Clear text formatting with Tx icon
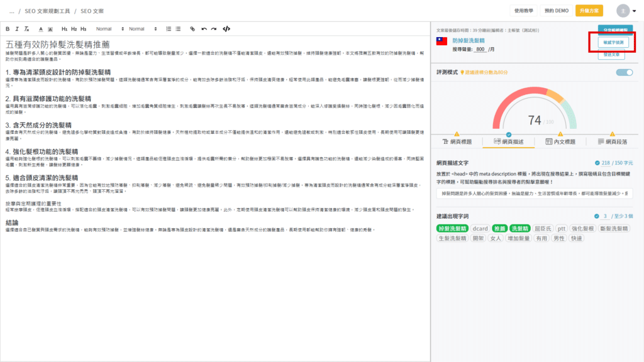Viewport: 644px width, 362px height. click(x=26, y=29)
